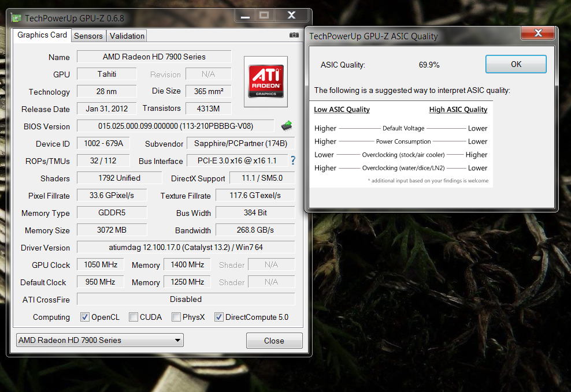Image resolution: width=571 pixels, height=392 pixels.
Task: Open the AMD Radeon HD 7900 Series dropdown
Action: pos(100,341)
